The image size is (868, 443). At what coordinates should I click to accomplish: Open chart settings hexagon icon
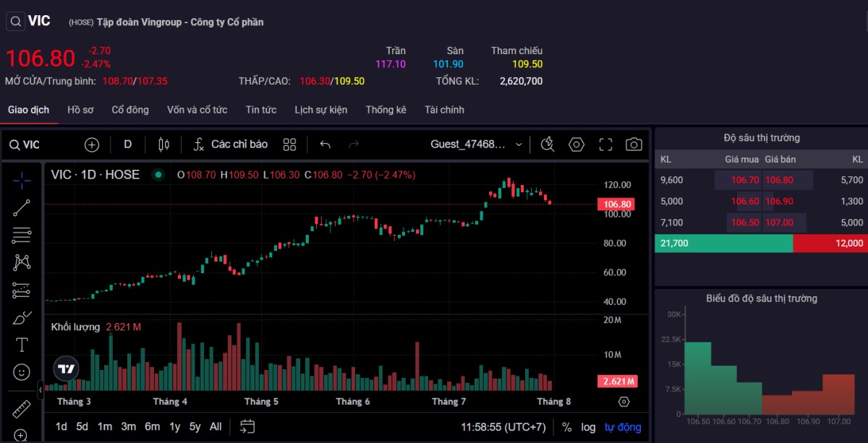576,145
